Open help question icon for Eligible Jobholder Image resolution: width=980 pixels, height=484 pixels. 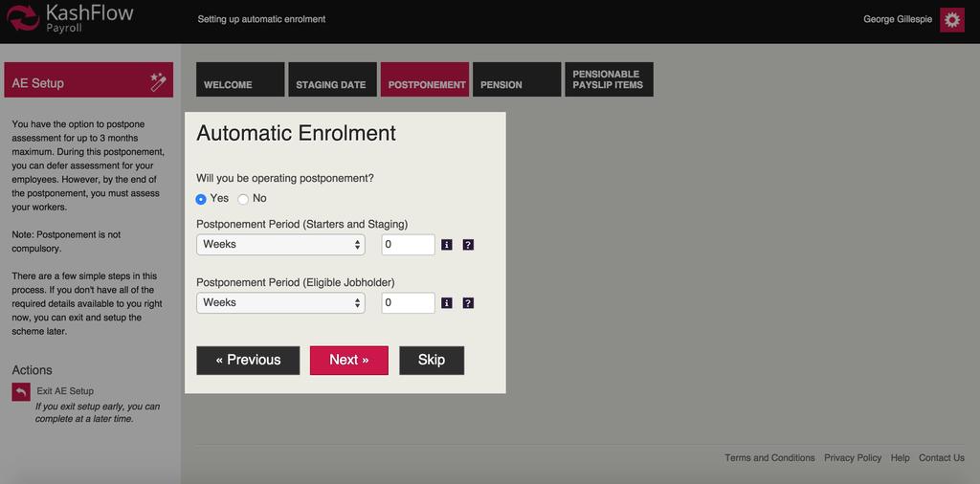coord(468,303)
